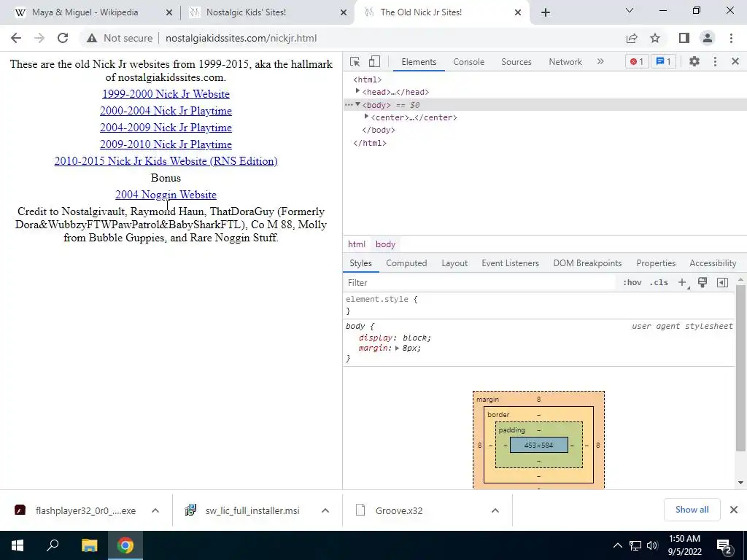Viewport: 747px width, 560px height.
Task: Open the tab search dropdown chevron
Action: point(630,10)
